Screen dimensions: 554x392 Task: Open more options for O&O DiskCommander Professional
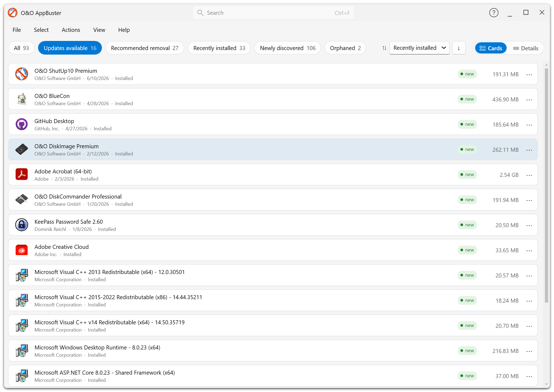tap(529, 200)
